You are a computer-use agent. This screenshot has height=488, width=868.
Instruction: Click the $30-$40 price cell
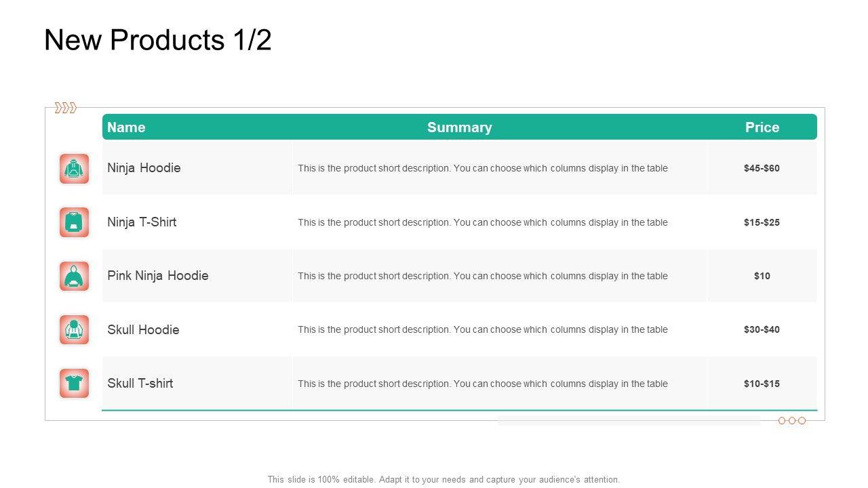coord(762,330)
